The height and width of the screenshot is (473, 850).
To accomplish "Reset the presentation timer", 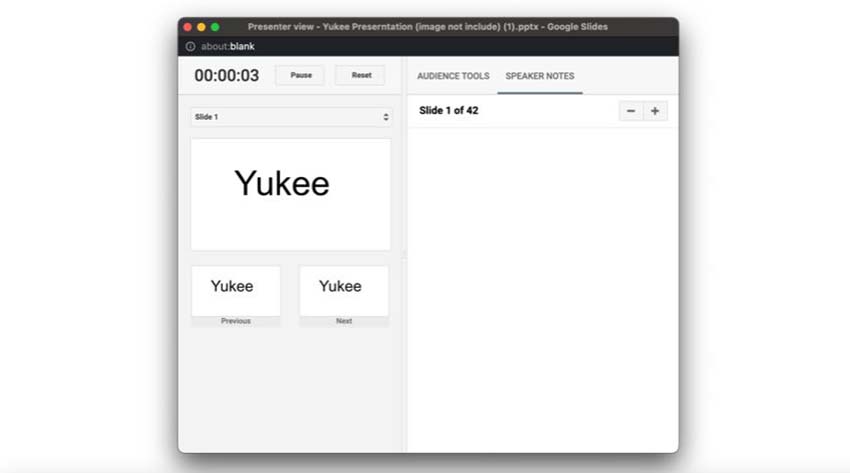I will point(361,75).
